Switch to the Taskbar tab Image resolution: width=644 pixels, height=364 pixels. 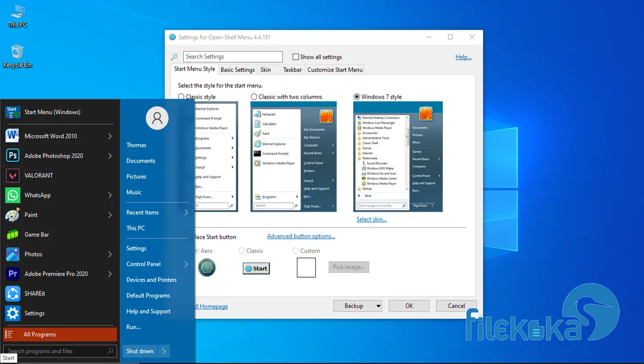[292, 70]
